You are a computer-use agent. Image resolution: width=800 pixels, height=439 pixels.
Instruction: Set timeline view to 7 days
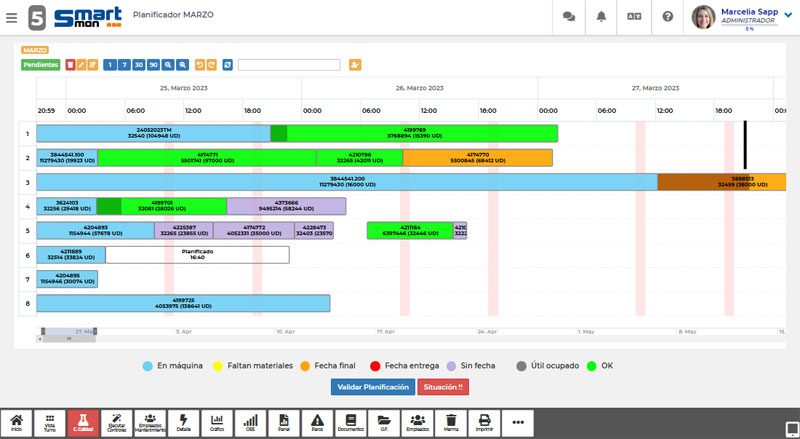pyautogui.click(x=123, y=65)
